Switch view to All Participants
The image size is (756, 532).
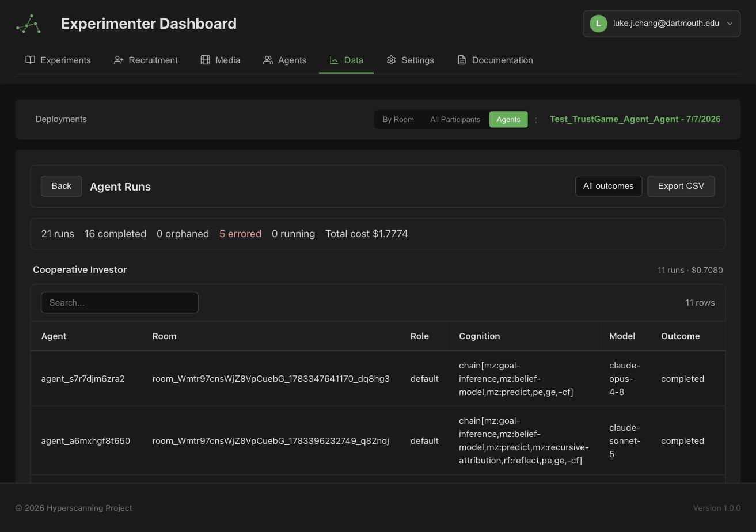tap(455, 119)
